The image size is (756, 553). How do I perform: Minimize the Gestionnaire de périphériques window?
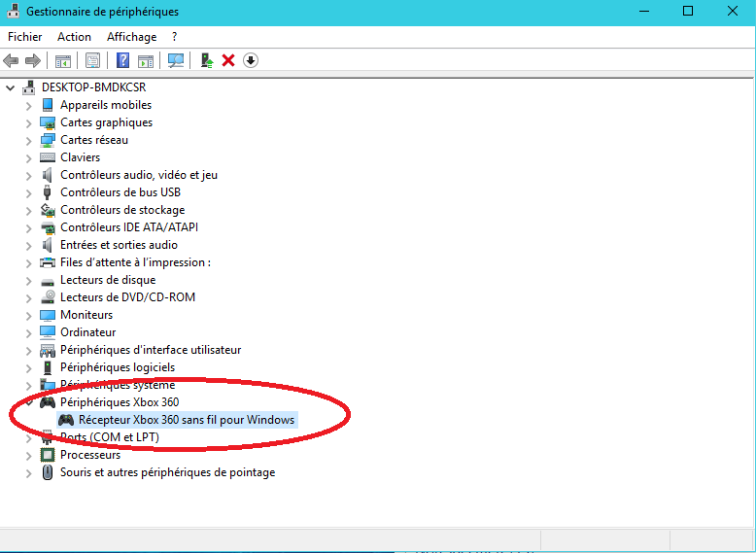coord(644,11)
